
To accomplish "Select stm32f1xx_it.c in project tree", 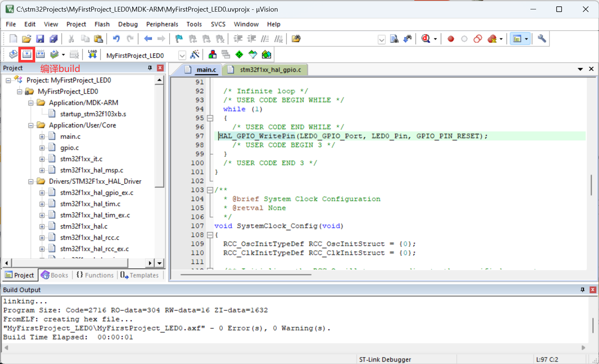I will pyautogui.click(x=81, y=159).
